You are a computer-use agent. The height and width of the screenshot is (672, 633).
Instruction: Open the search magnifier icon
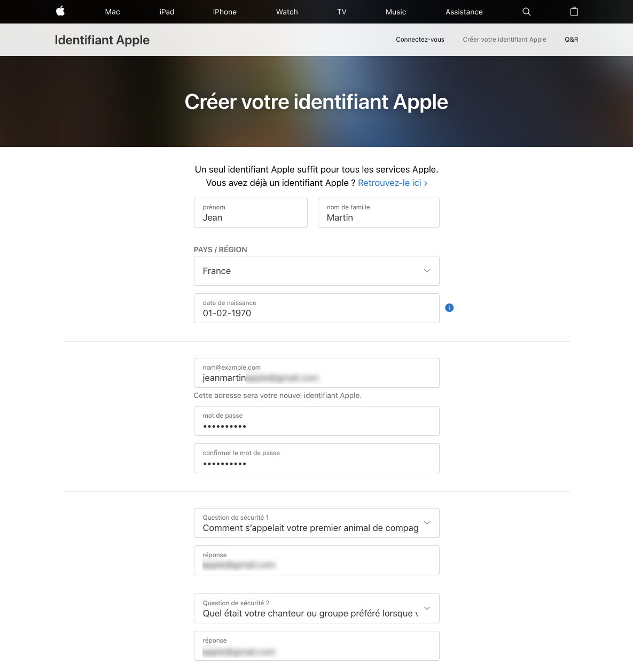tap(526, 12)
